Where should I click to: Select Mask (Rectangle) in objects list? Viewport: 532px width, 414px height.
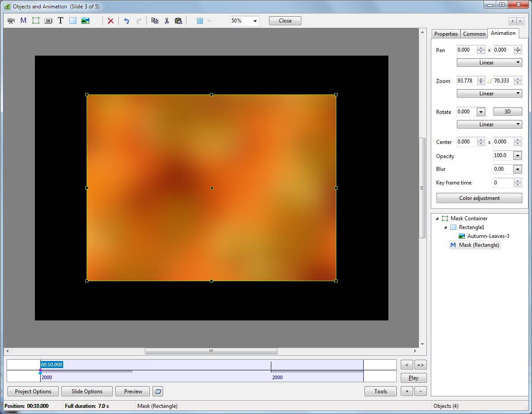[479, 245]
